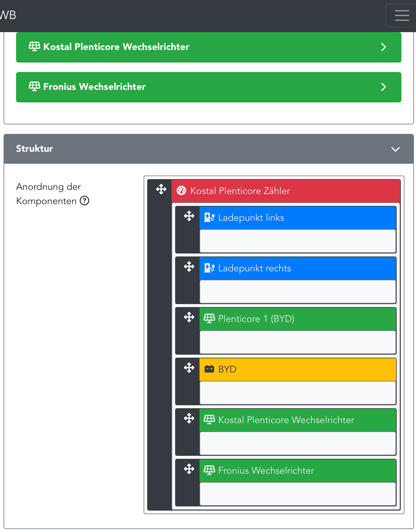416x532 pixels.
Task: Expand the Kostal Plenticore Wechselrichter card chevron
Action: click(384, 47)
